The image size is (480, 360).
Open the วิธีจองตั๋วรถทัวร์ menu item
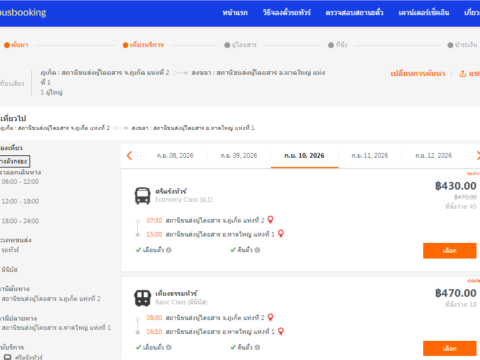point(287,13)
